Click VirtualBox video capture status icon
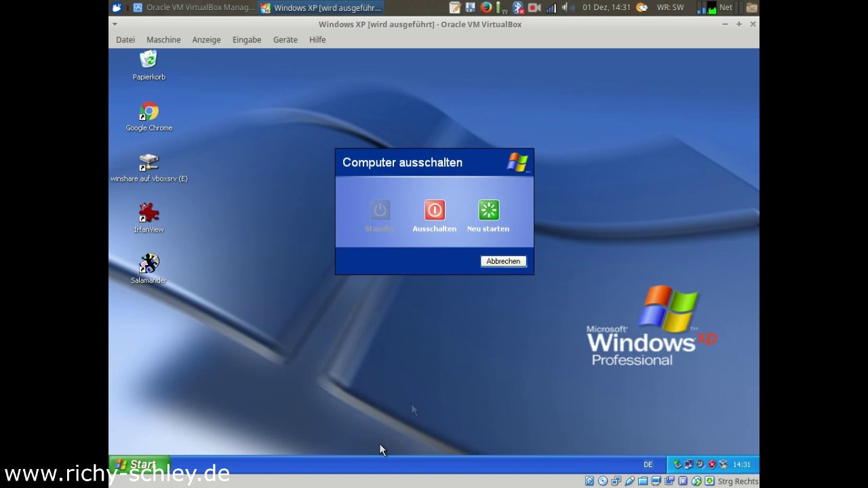This screenshot has width=868, height=488. [x=669, y=481]
